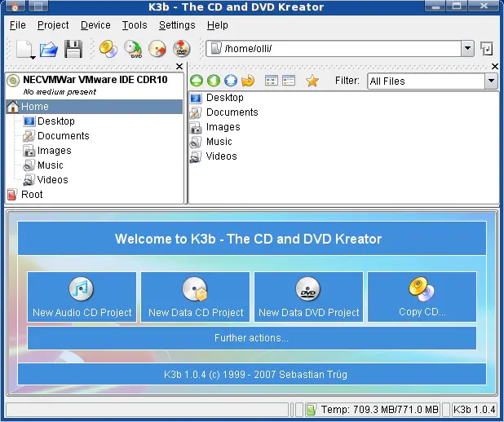The image size is (504, 422).
Task: Click the New Data CD Project disc icon
Action: 195,288
